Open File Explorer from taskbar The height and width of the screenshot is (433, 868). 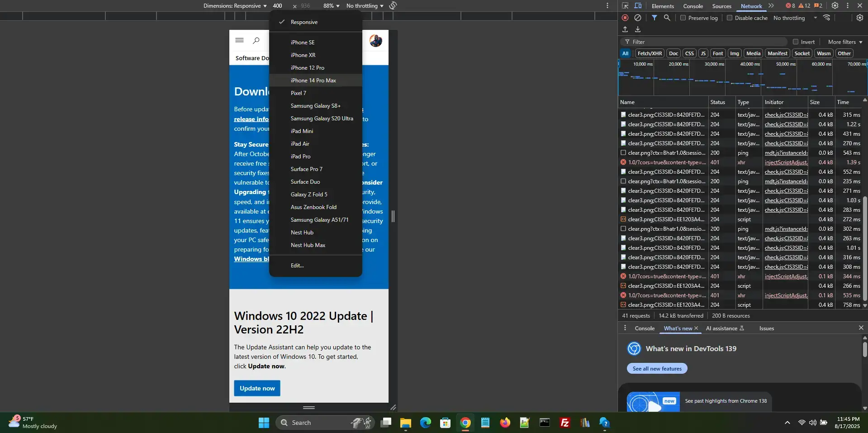pyautogui.click(x=406, y=423)
